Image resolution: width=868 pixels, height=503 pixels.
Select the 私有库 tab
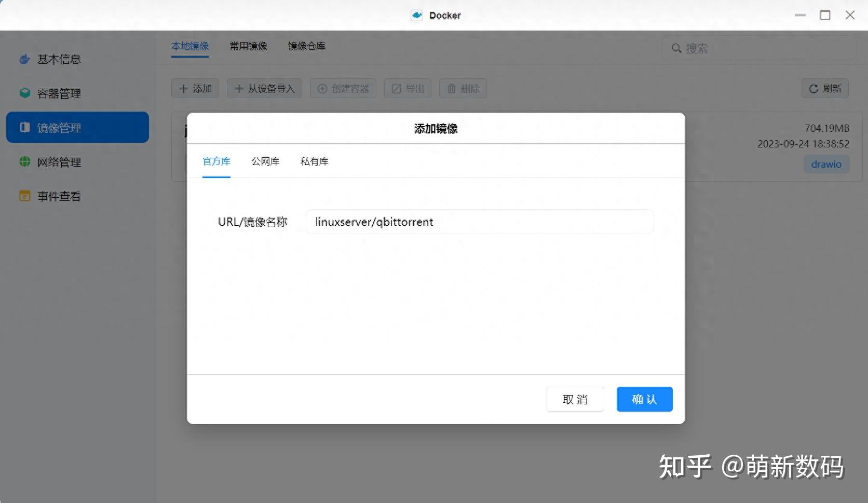pyautogui.click(x=314, y=161)
